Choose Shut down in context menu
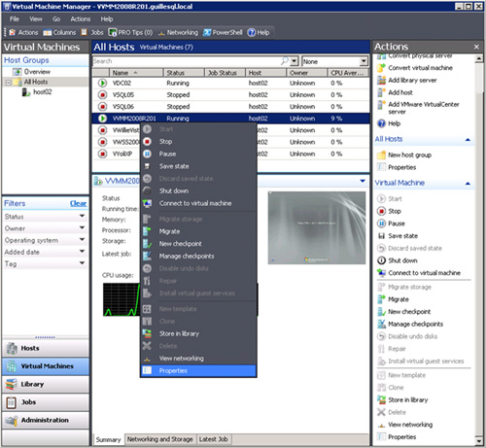The height and width of the screenshot is (448, 486). coord(198,190)
